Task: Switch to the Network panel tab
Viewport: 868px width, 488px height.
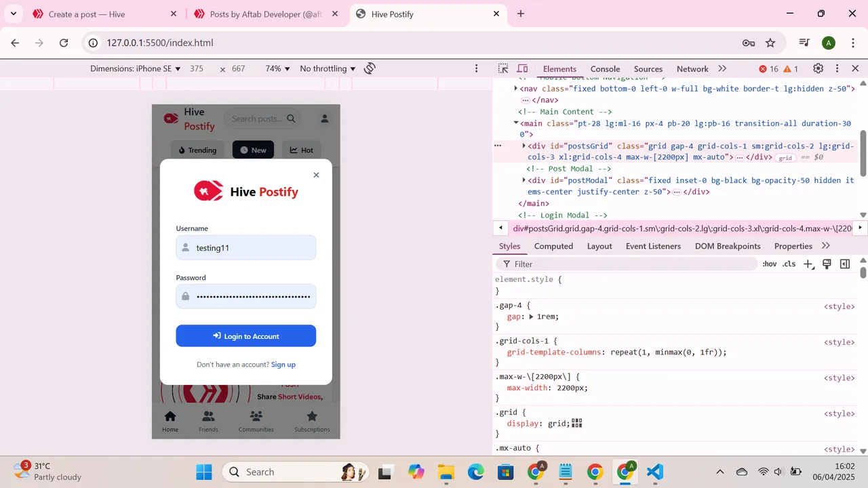Action: 692,68
